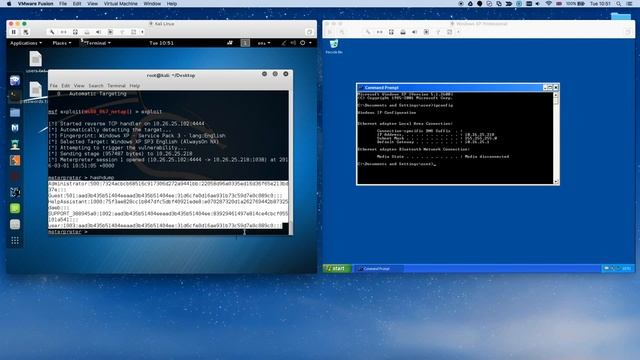Open Spotlight search in macOS menu bar
This screenshot has height=360, width=640.
coord(619,4)
